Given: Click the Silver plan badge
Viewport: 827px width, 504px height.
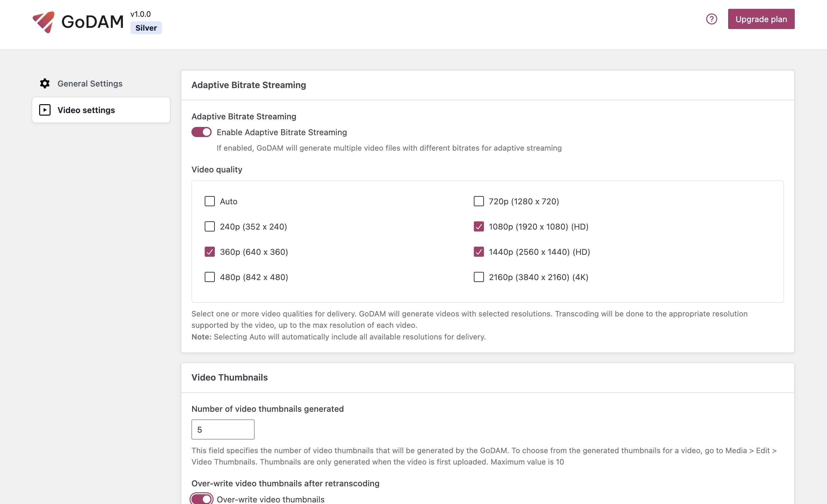Looking at the screenshot, I should [x=146, y=28].
